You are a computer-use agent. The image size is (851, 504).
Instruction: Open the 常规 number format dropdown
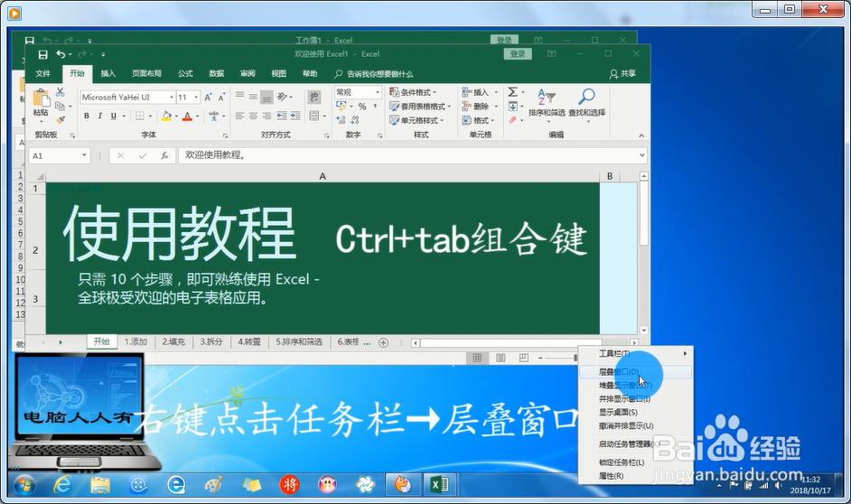pos(377,92)
